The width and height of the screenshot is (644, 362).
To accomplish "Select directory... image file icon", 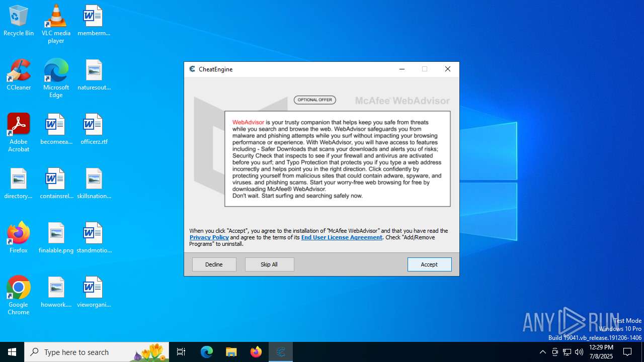I will pos(19,184).
